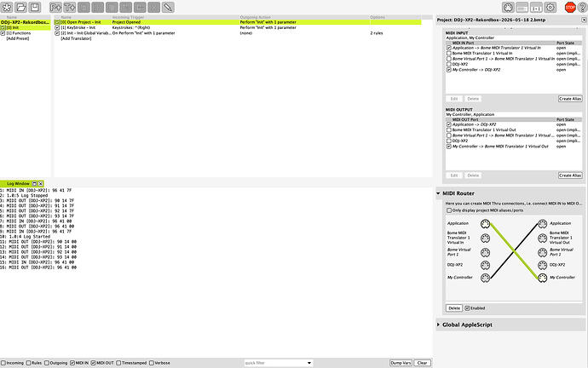Open the quick filter dropdown arrow
The width and height of the screenshot is (588, 368).
click(309, 363)
